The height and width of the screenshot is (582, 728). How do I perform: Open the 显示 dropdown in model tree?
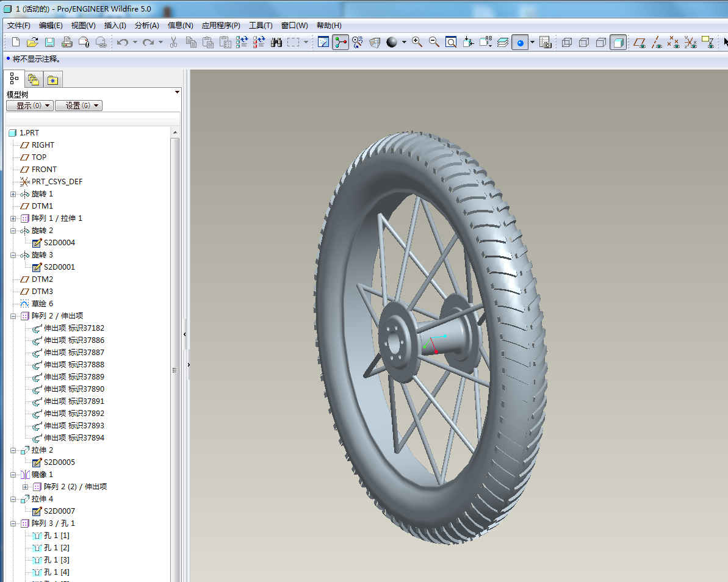(29, 106)
